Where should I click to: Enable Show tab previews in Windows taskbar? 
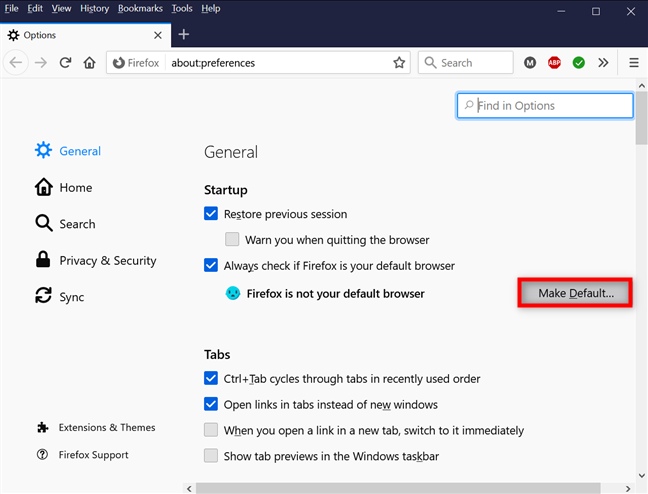(x=211, y=456)
